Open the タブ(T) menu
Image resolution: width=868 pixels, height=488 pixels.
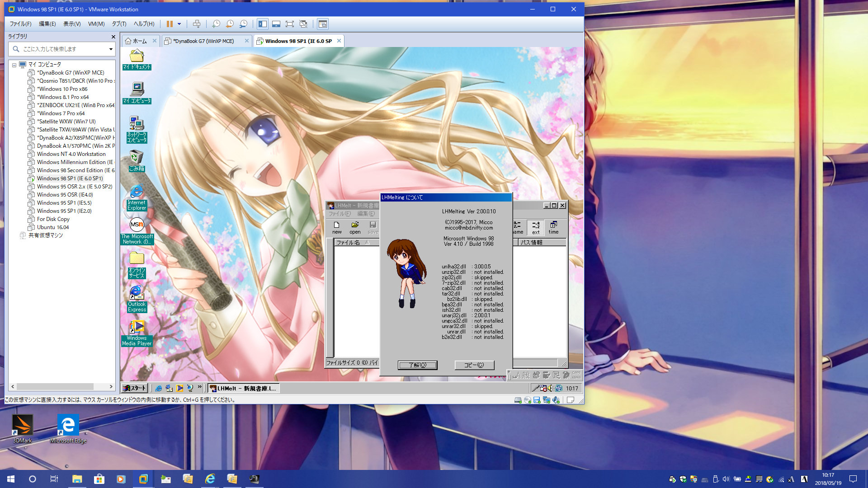[119, 24]
